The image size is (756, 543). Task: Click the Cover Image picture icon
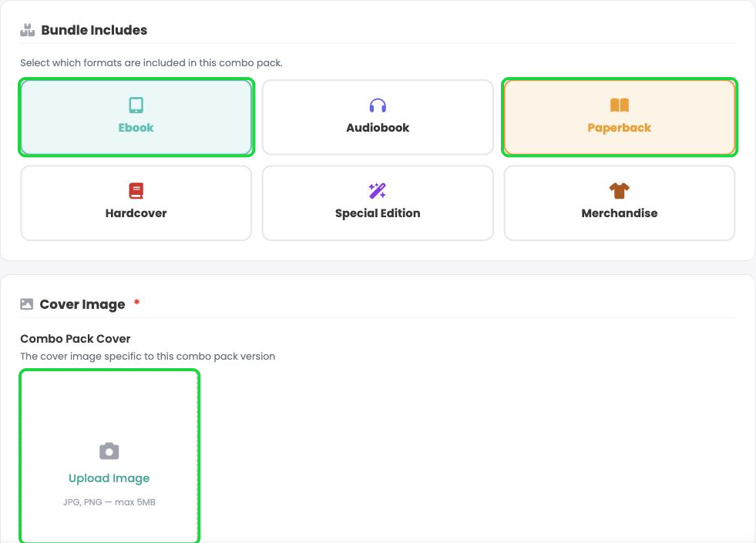pos(26,304)
